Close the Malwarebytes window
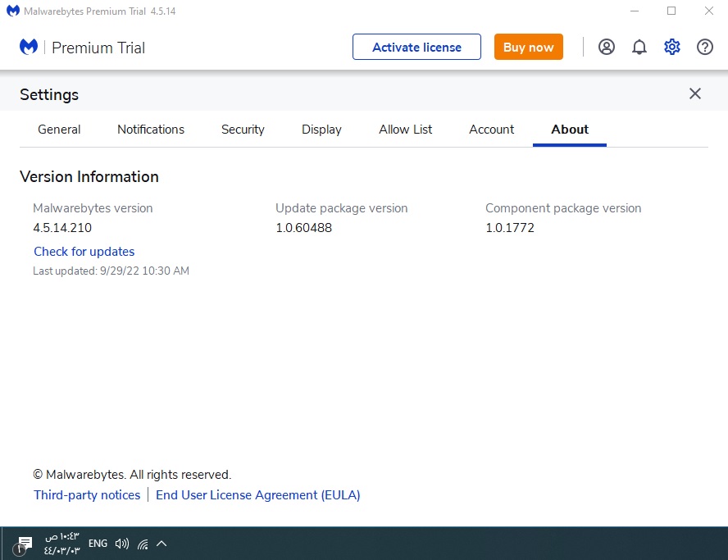728x560 pixels. [x=708, y=11]
